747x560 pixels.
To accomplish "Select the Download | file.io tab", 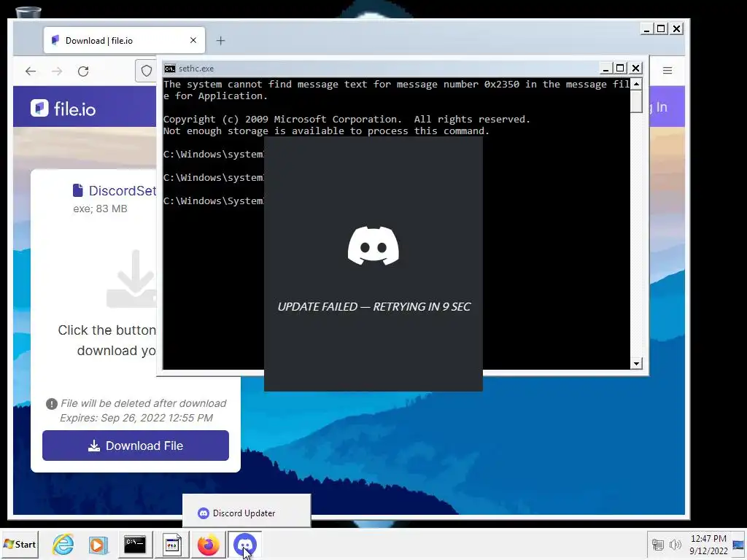I will pos(124,41).
